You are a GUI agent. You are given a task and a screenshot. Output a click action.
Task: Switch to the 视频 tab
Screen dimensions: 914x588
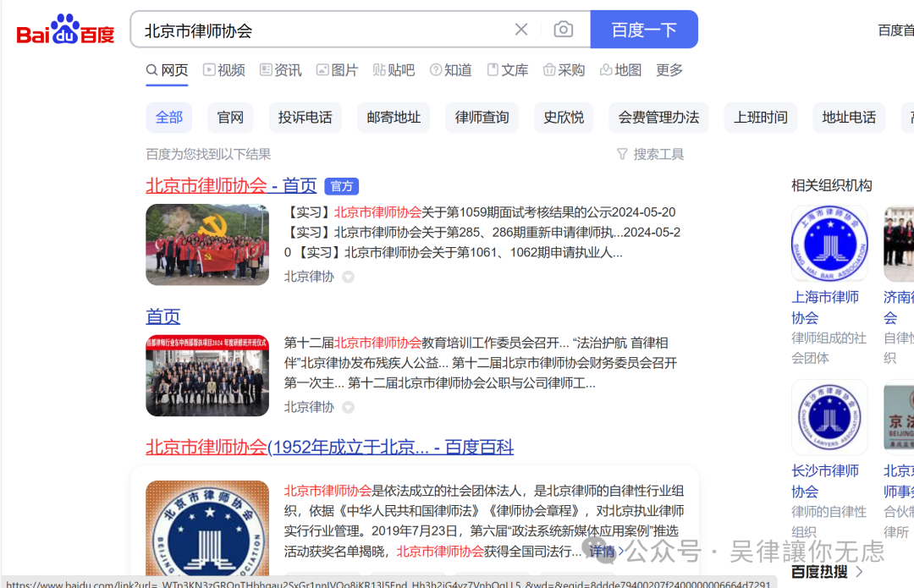point(223,70)
